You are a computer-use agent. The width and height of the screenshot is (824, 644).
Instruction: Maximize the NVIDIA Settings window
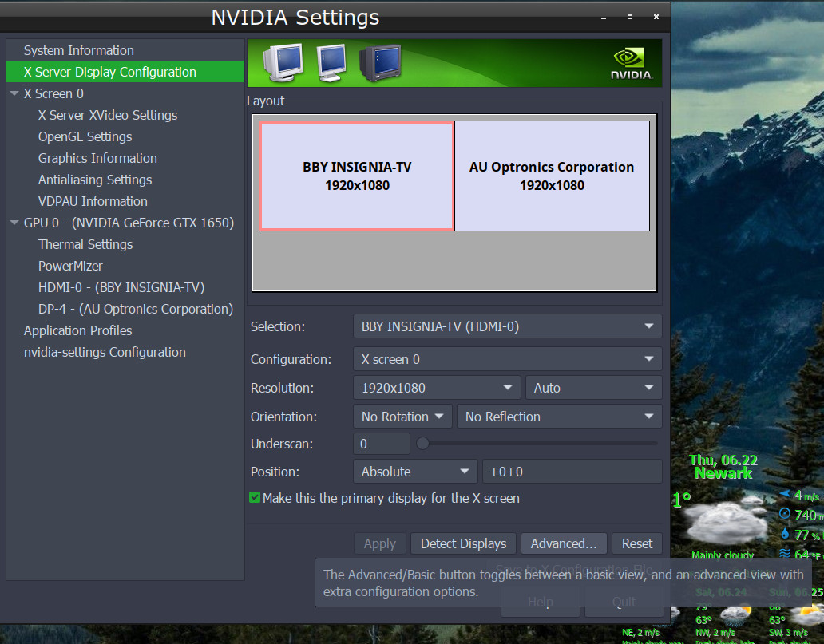[x=629, y=18]
